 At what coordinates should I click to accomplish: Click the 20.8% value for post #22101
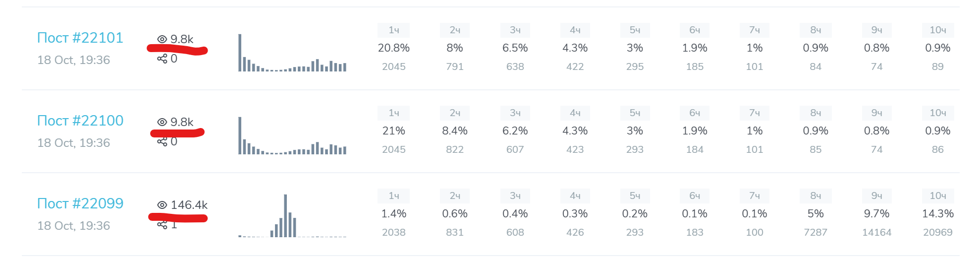[394, 48]
